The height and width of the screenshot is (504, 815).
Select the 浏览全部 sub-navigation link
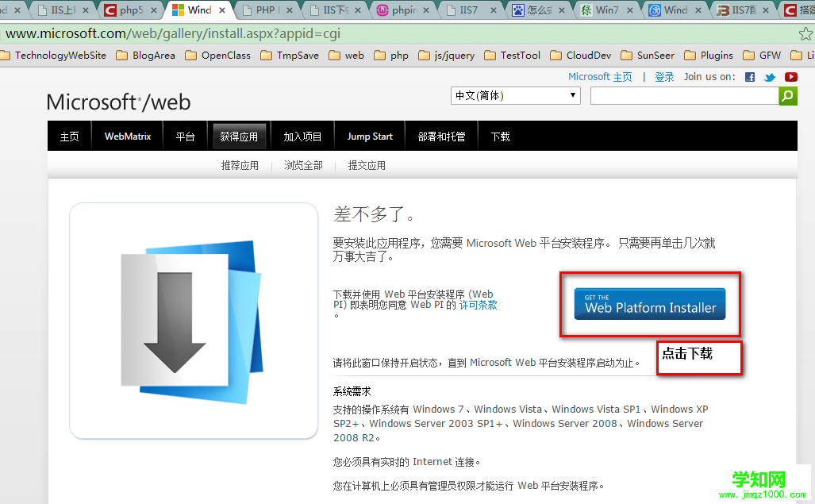click(x=303, y=165)
